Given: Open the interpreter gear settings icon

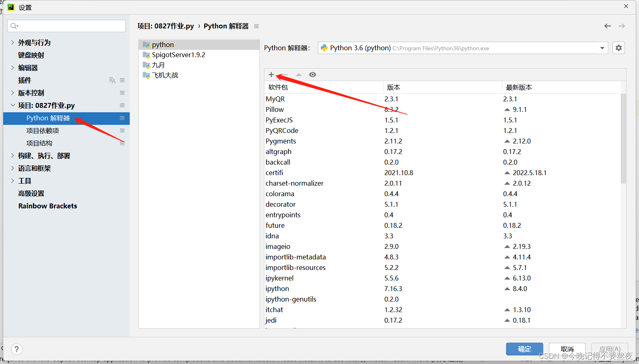Looking at the screenshot, I should 619,48.
